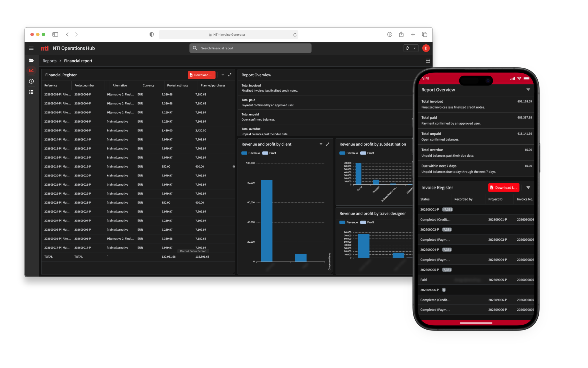Open the folder icon in the left sidebar
The height and width of the screenshot is (368, 588).
click(x=31, y=60)
